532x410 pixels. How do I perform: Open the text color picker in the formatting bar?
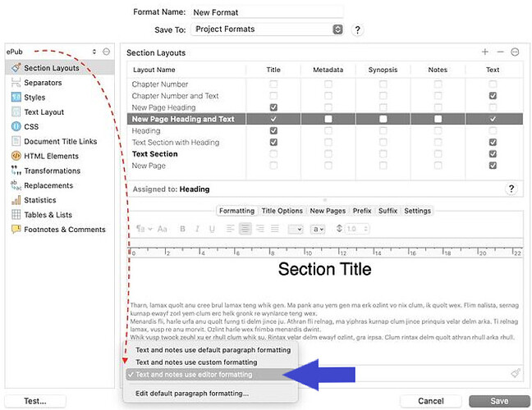[318, 229]
